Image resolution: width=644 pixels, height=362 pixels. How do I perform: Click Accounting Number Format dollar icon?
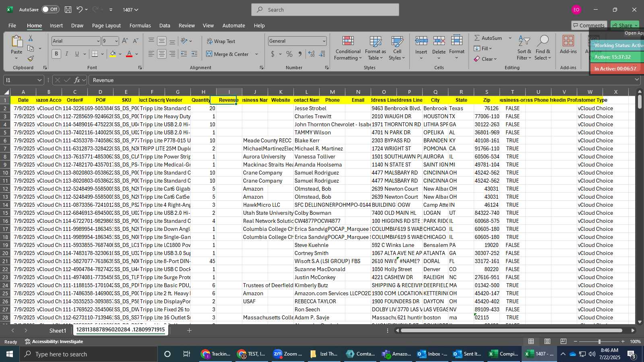click(x=272, y=54)
